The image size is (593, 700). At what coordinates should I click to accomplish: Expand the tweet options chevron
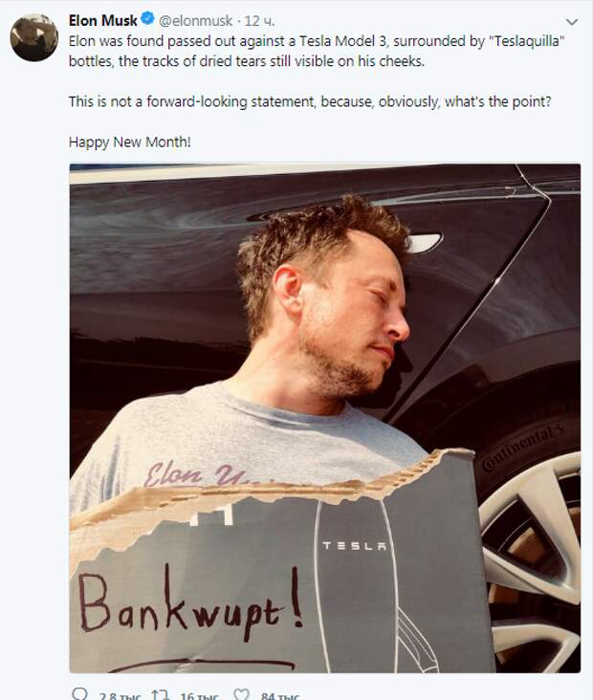tap(572, 21)
